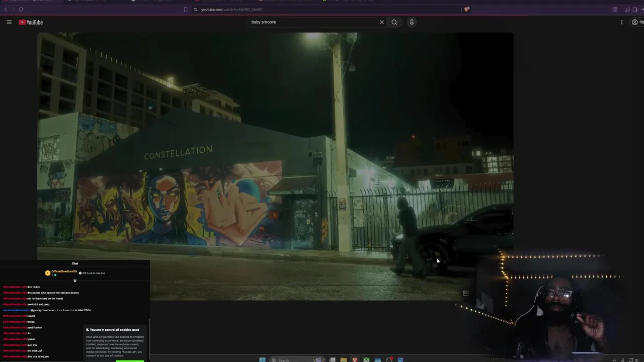Go back with browser back arrow
The height and width of the screenshot is (362, 644).
6,10
